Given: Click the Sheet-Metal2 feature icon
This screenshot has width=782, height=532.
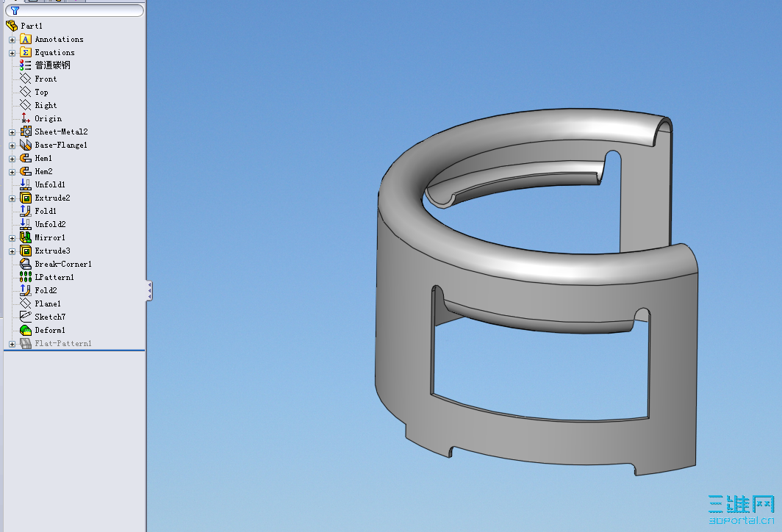Looking at the screenshot, I should (x=26, y=132).
